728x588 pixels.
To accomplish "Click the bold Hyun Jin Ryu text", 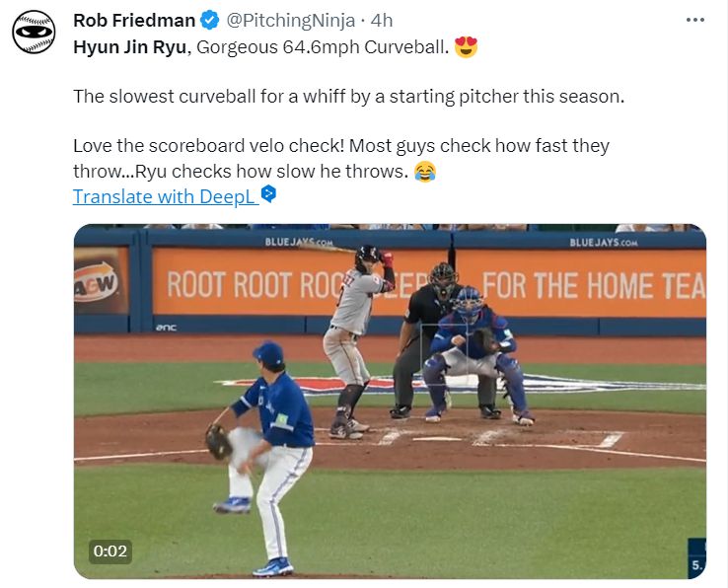I will point(129,46).
